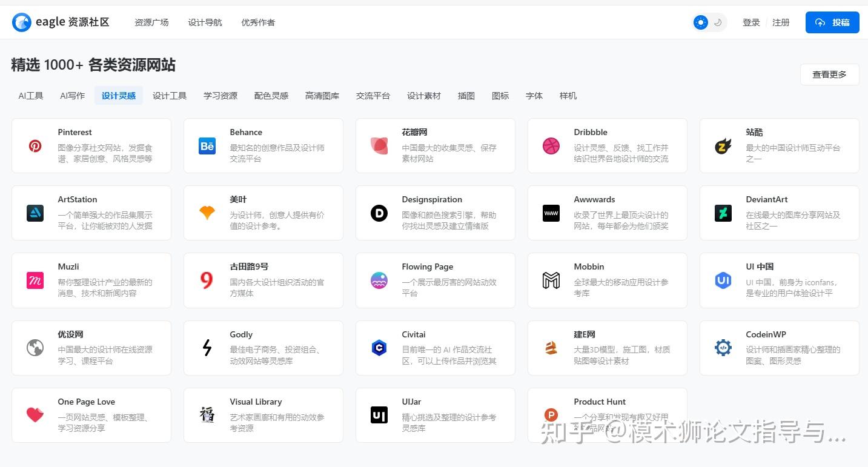Click the Muzli pink m icon
The width and height of the screenshot is (868, 467).
(35, 280)
